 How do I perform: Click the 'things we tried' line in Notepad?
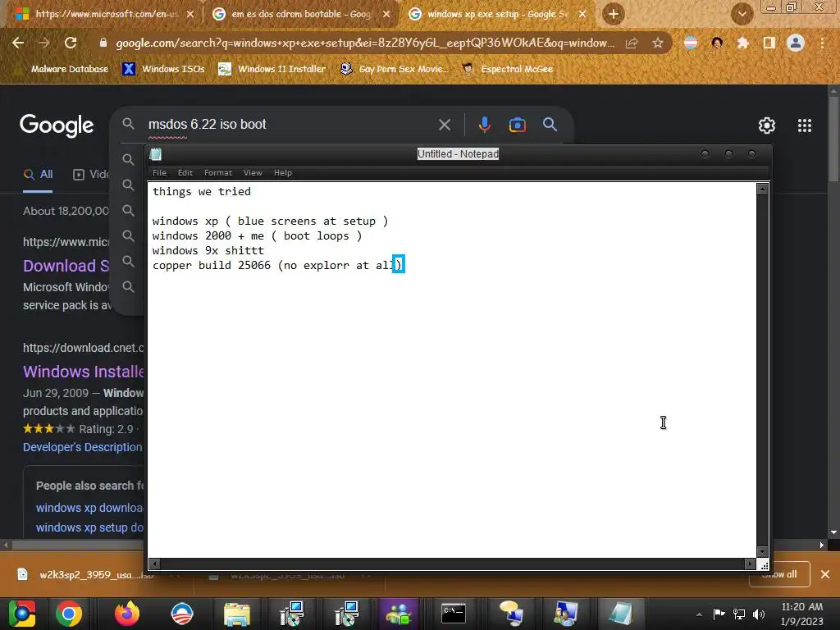click(x=202, y=192)
